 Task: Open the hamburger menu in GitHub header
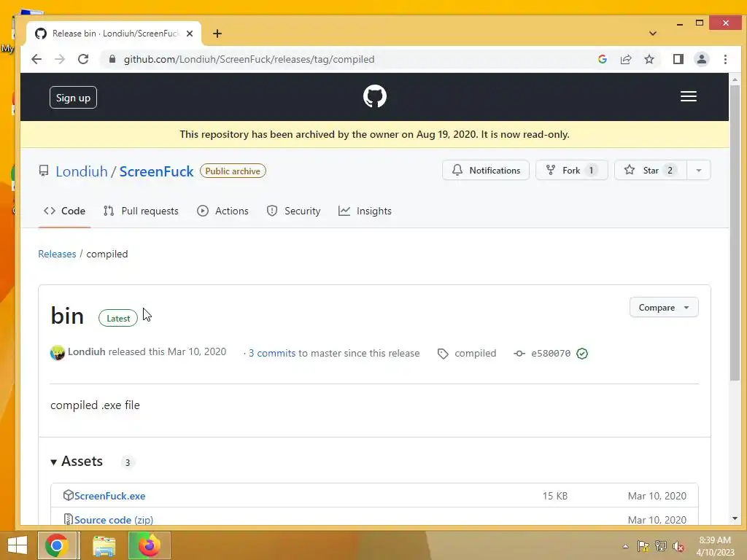click(689, 97)
